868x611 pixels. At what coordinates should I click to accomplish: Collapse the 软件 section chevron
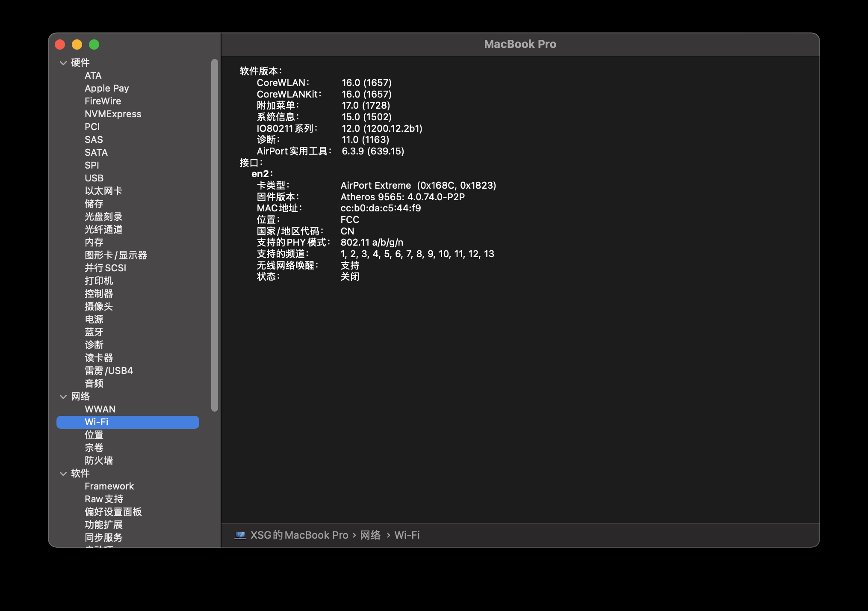point(63,474)
